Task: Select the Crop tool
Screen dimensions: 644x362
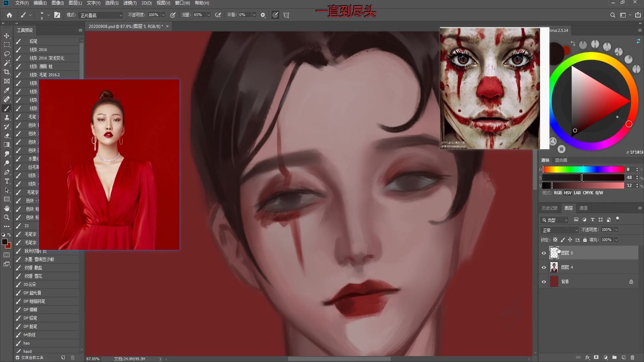Action: coord(7,72)
